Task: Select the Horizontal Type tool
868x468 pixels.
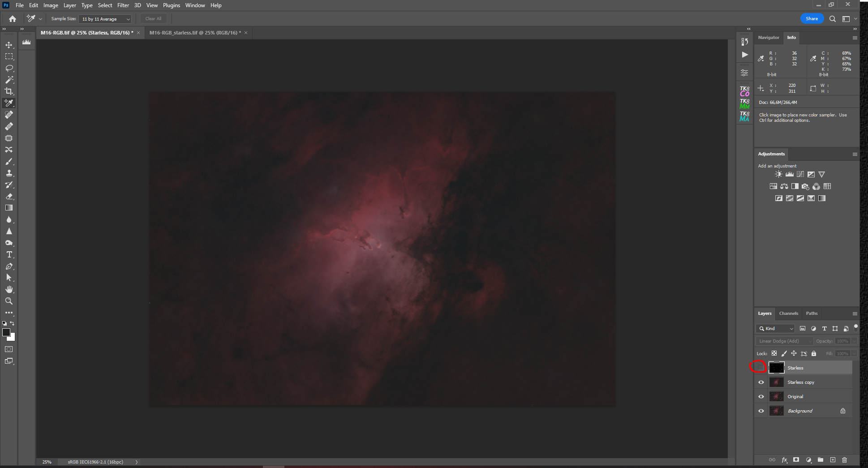Action: pyautogui.click(x=9, y=254)
